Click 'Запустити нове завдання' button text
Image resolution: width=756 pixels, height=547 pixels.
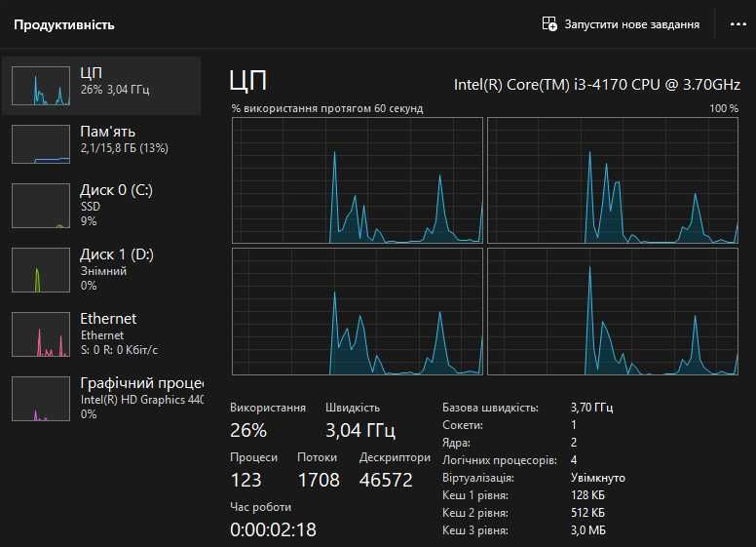(x=631, y=24)
